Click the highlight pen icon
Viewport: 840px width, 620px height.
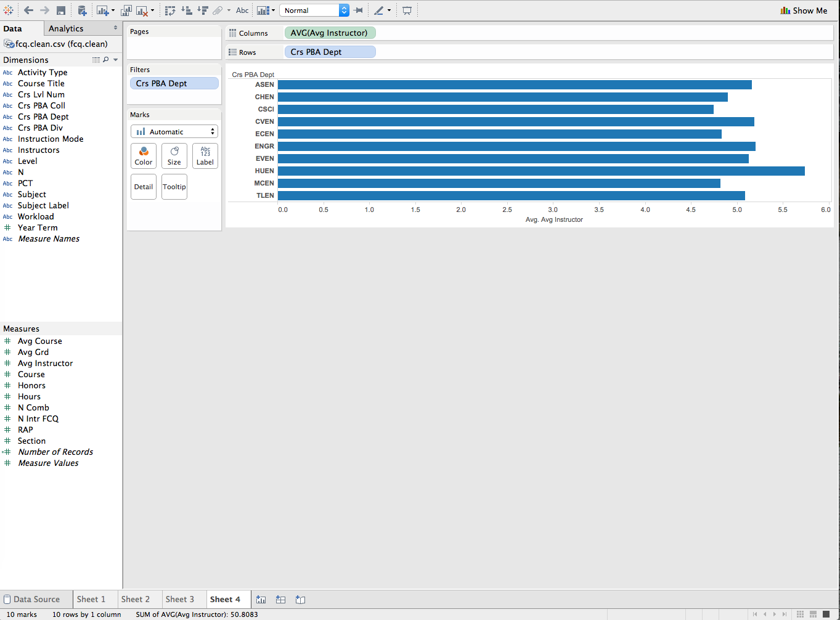coord(379,10)
